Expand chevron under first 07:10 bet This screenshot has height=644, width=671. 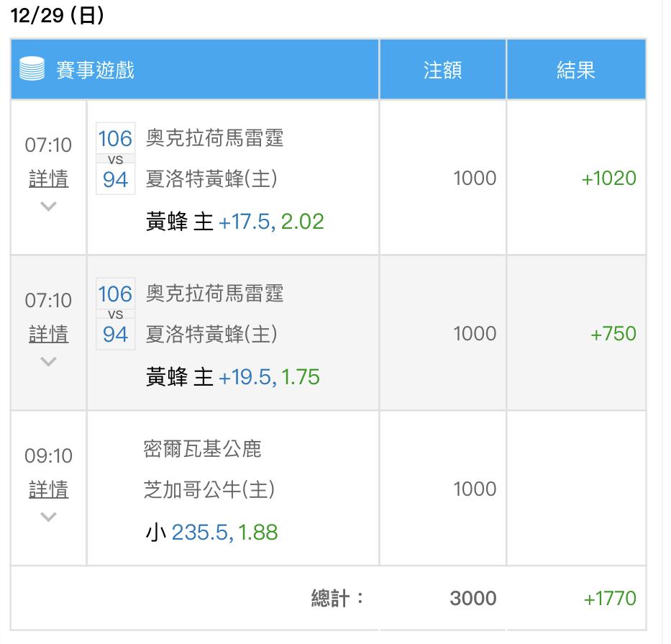click(x=48, y=207)
